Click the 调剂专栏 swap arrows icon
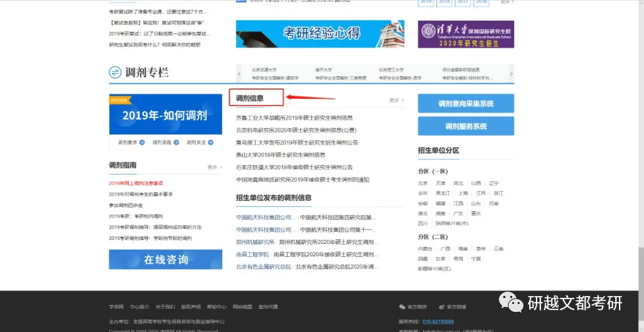The image size is (644, 332). 115,73
